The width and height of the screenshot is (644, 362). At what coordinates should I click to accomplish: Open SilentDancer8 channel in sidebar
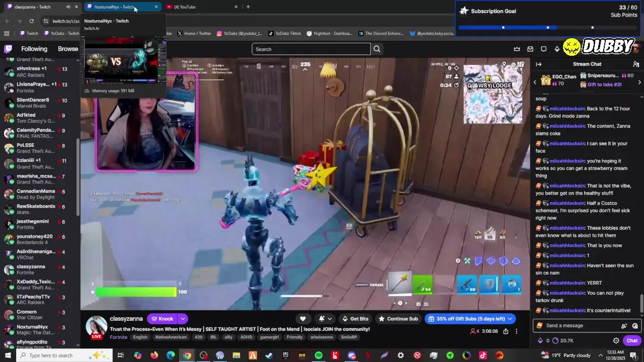coord(40,103)
